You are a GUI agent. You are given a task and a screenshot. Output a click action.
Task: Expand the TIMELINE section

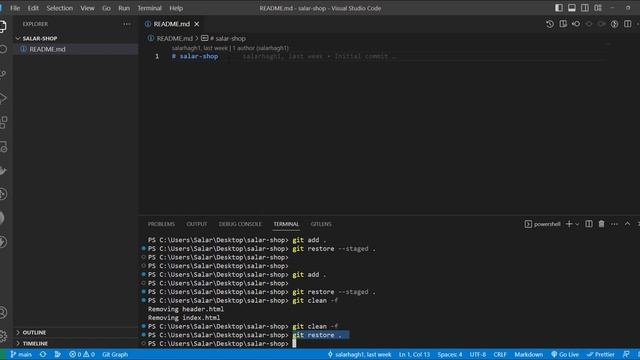tap(35, 343)
